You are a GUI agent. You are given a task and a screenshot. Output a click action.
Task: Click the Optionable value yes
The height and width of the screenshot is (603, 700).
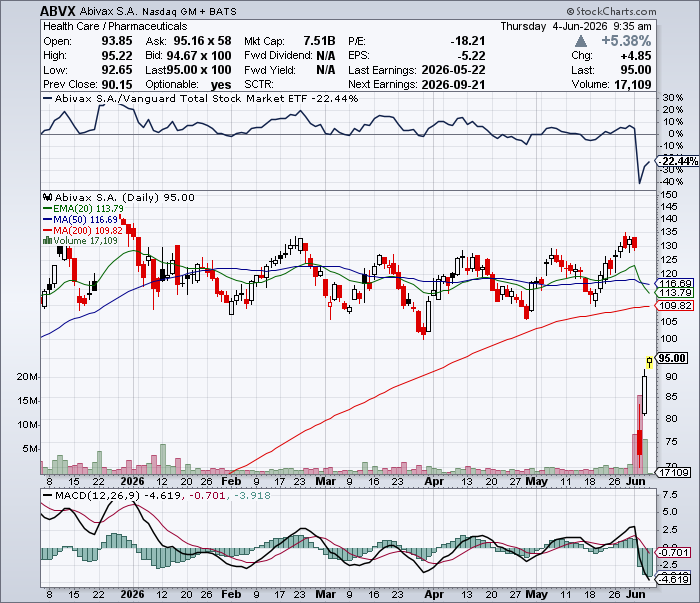(x=221, y=85)
